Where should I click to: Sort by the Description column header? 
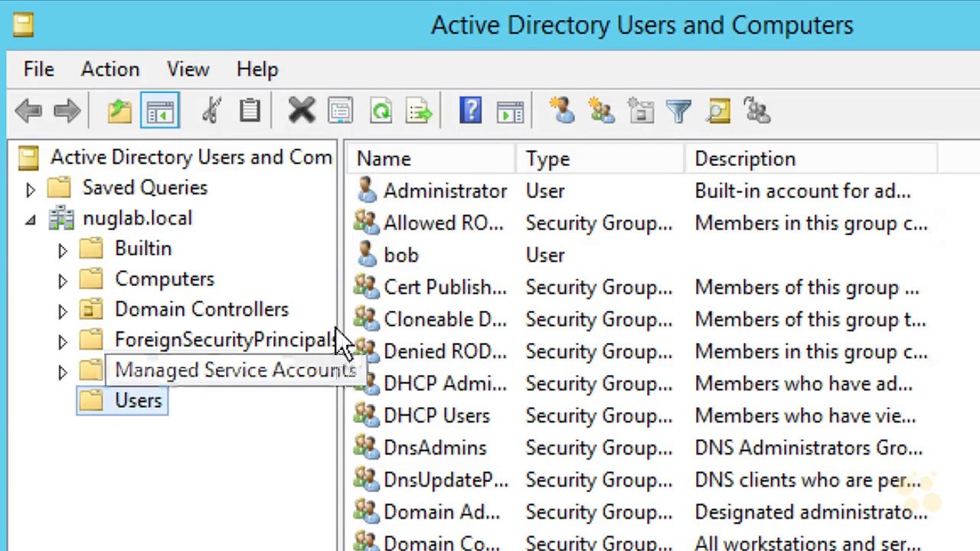pyautogui.click(x=811, y=159)
